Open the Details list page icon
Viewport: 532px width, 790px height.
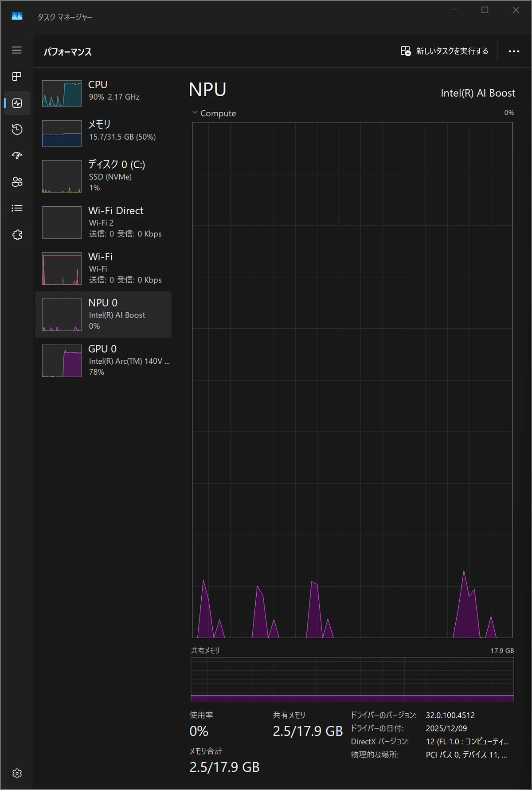(17, 208)
